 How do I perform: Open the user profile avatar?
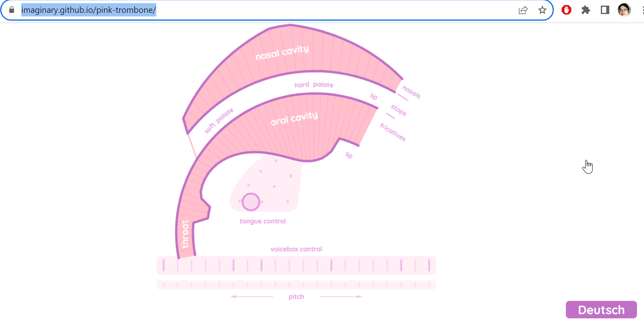click(624, 10)
